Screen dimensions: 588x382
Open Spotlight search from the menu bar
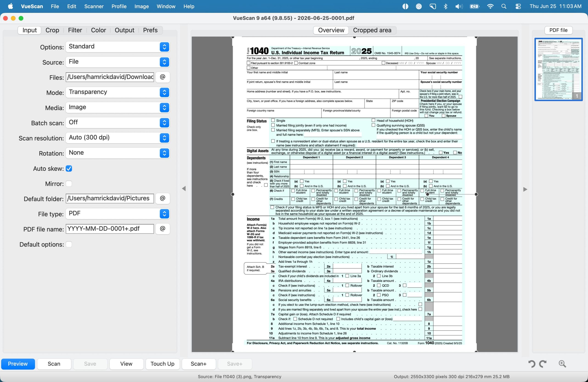(x=504, y=6)
